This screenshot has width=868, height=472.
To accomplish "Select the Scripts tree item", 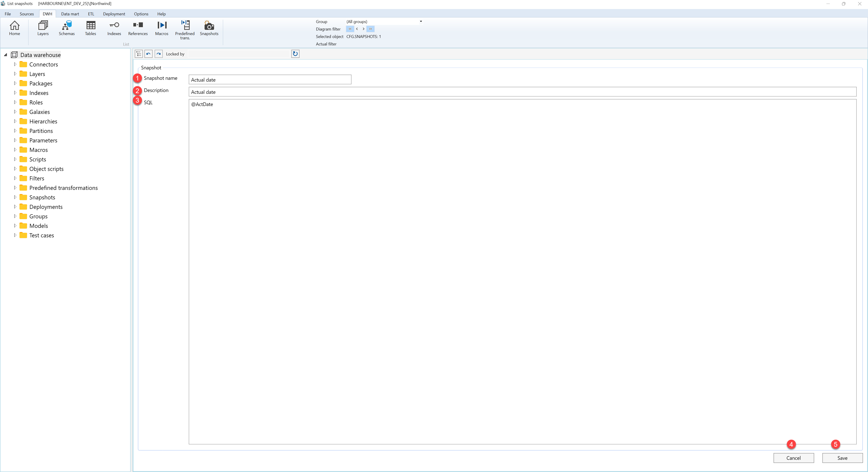I will pos(37,159).
